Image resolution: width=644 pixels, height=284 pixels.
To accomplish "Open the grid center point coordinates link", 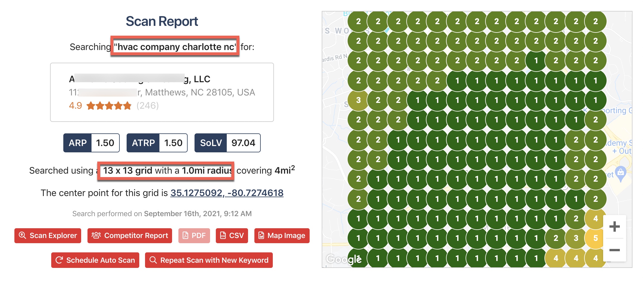I will 227,193.
